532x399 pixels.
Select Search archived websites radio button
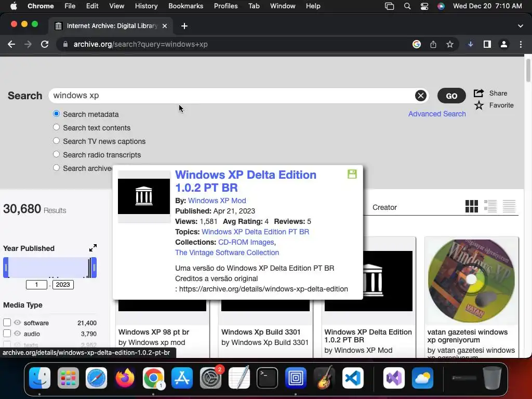(56, 168)
